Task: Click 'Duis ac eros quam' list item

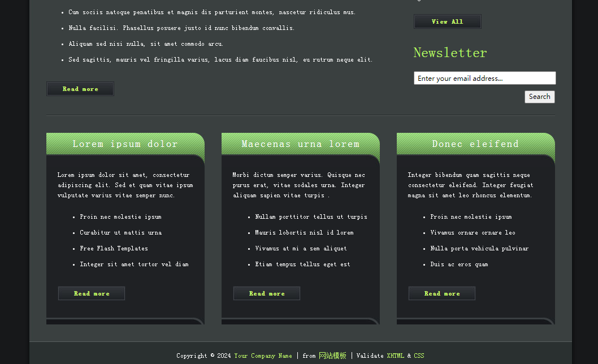Action: coord(459,264)
